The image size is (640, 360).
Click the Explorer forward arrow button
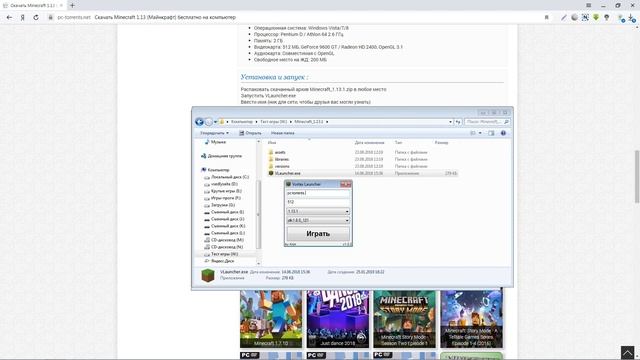(x=209, y=122)
